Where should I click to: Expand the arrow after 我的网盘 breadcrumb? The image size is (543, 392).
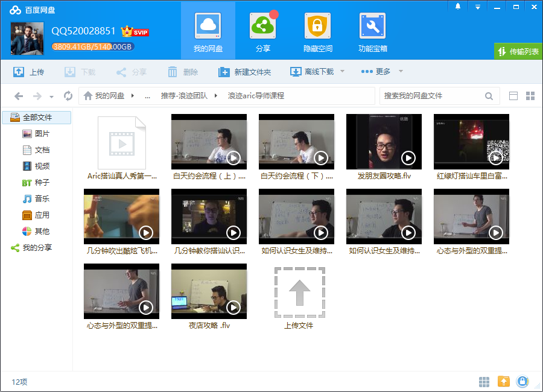[132, 95]
